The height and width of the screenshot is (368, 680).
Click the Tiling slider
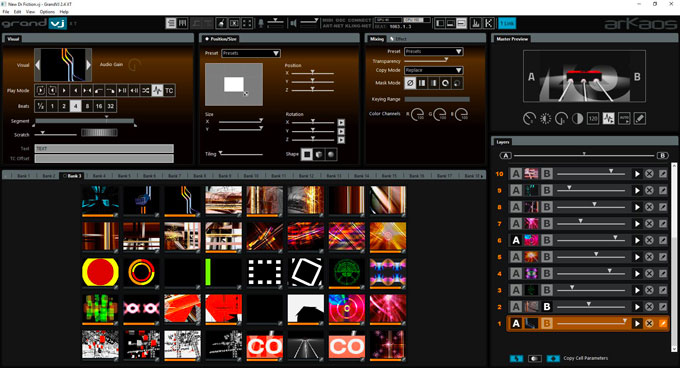241,154
